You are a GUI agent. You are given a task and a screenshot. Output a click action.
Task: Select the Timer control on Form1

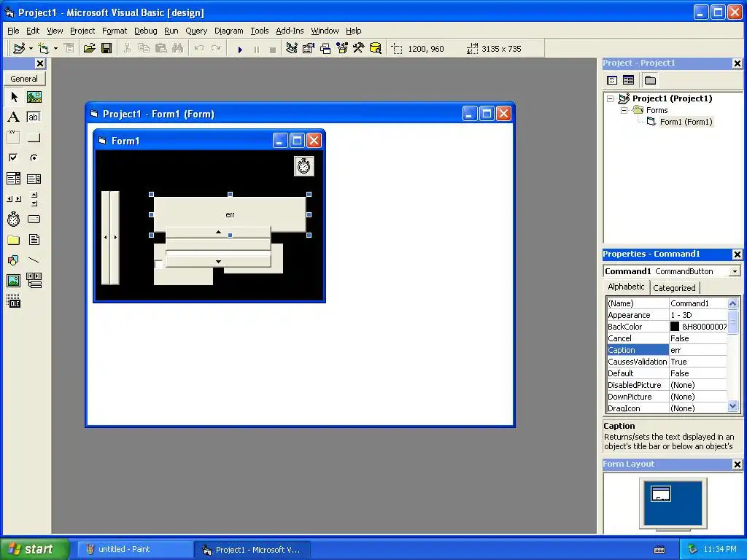(304, 166)
